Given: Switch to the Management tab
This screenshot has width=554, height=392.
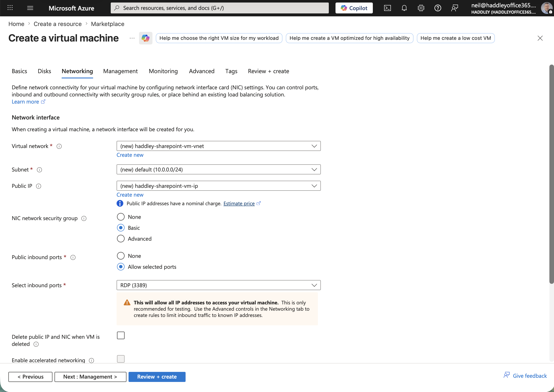Looking at the screenshot, I should pos(120,71).
